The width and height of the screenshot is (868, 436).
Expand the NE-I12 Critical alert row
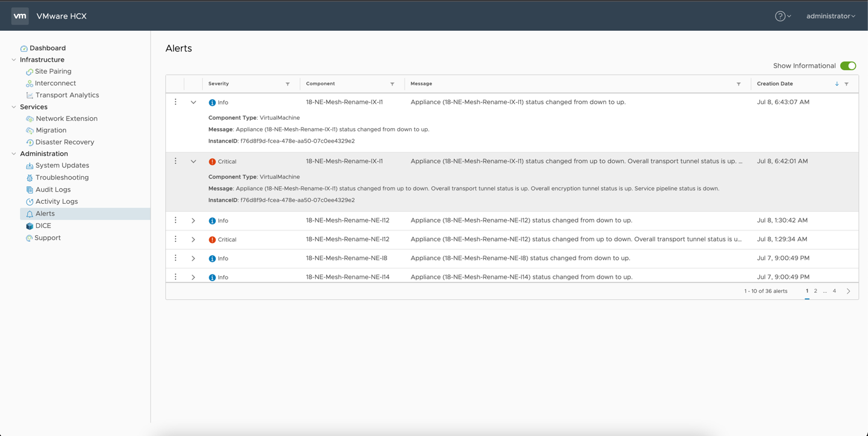point(194,239)
